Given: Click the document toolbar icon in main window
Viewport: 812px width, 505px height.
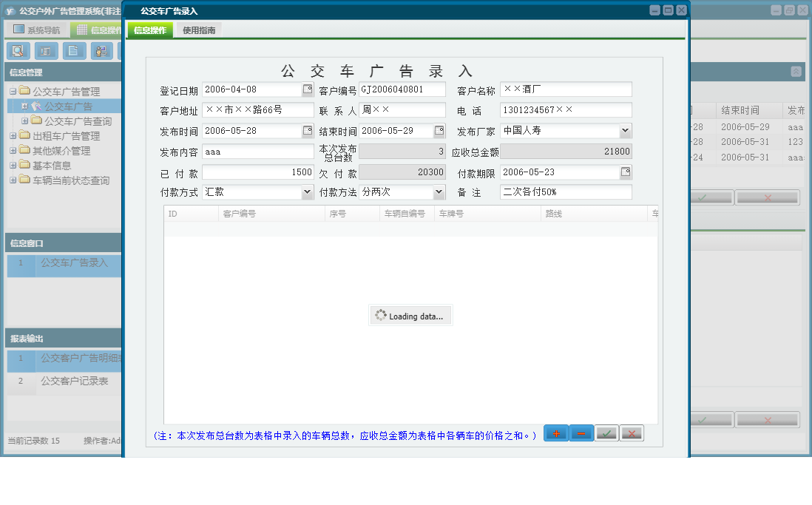Looking at the screenshot, I should (74, 51).
